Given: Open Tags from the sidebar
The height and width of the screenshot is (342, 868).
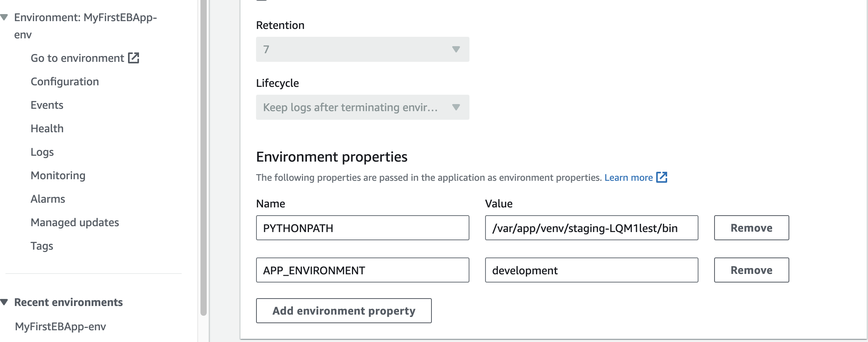Looking at the screenshot, I should [x=42, y=246].
